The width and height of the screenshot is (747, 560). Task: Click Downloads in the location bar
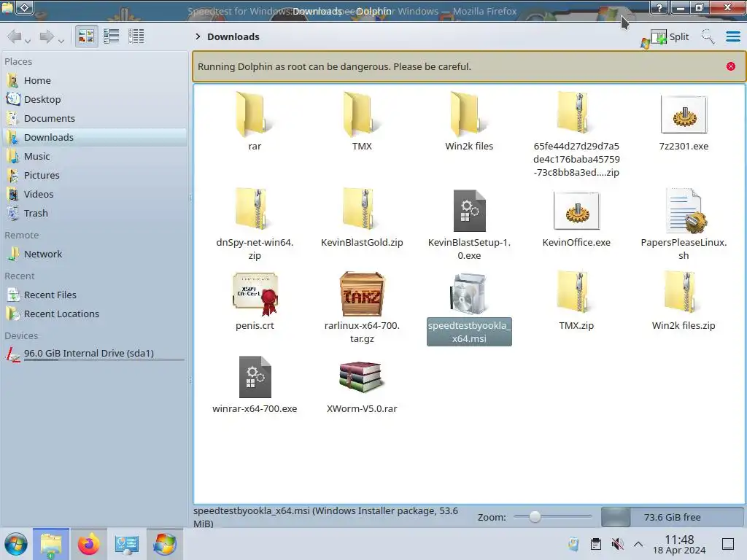(x=233, y=36)
